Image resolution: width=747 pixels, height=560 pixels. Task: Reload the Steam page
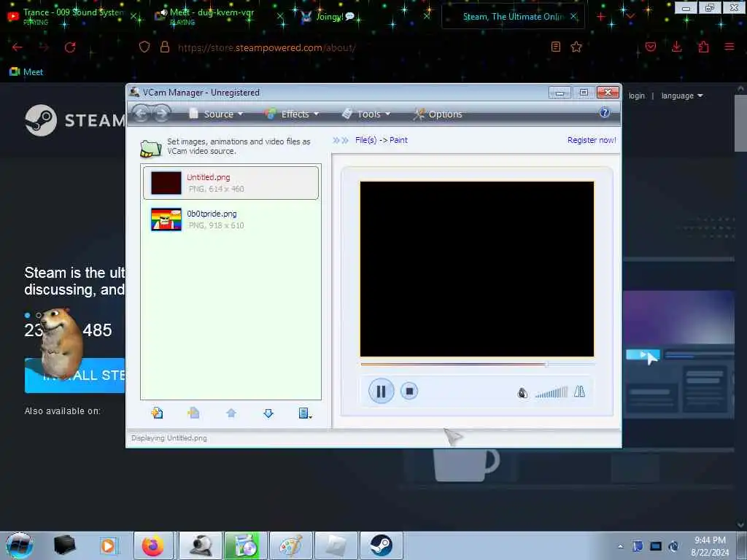(70, 47)
